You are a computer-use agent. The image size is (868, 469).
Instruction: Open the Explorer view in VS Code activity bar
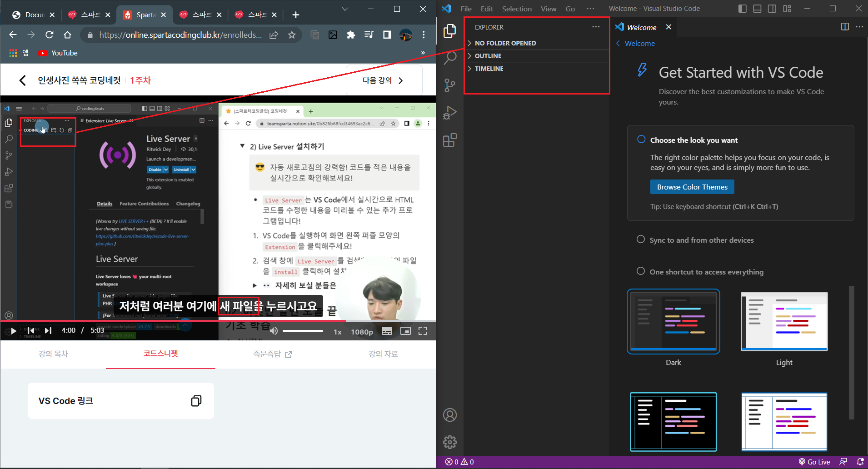pos(449,31)
